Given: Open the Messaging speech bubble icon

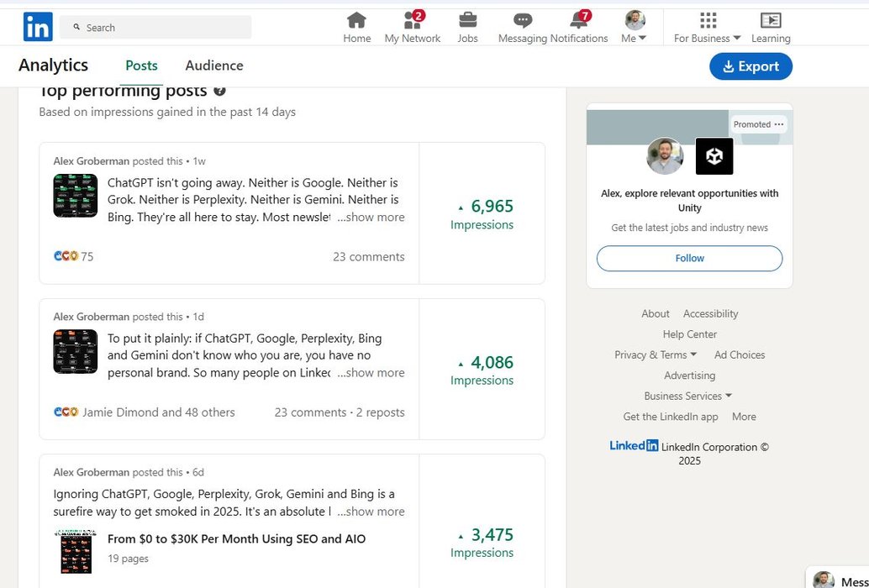Looking at the screenshot, I should (523, 20).
